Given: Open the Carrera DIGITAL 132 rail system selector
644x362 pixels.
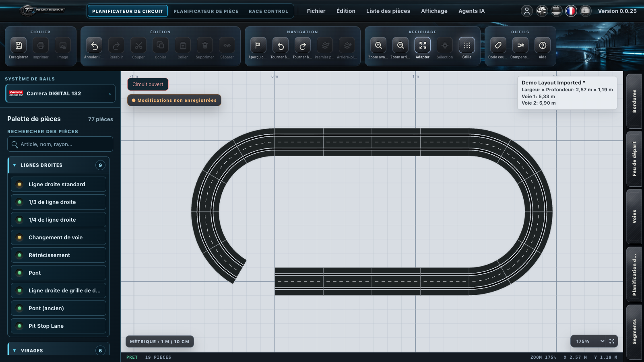Looking at the screenshot, I should [x=60, y=93].
